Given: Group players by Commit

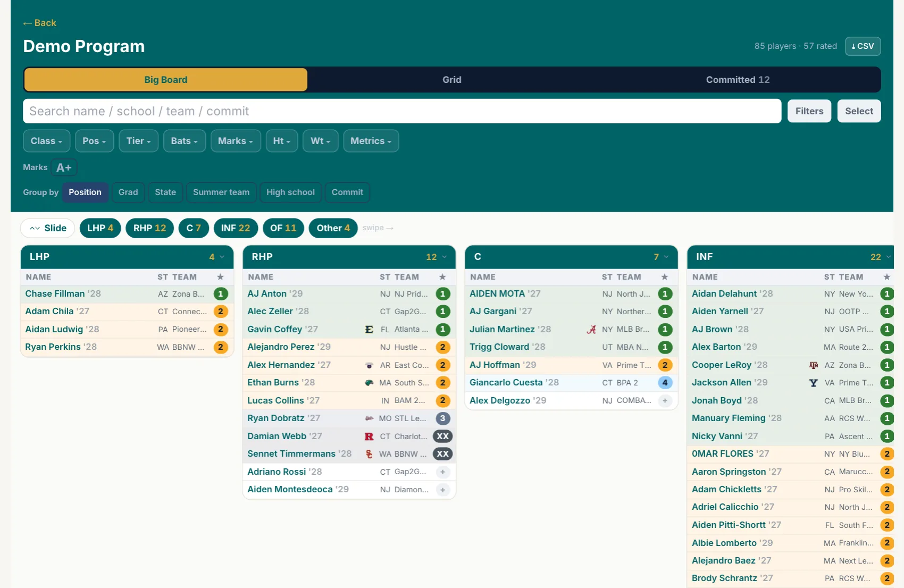Looking at the screenshot, I should point(347,192).
